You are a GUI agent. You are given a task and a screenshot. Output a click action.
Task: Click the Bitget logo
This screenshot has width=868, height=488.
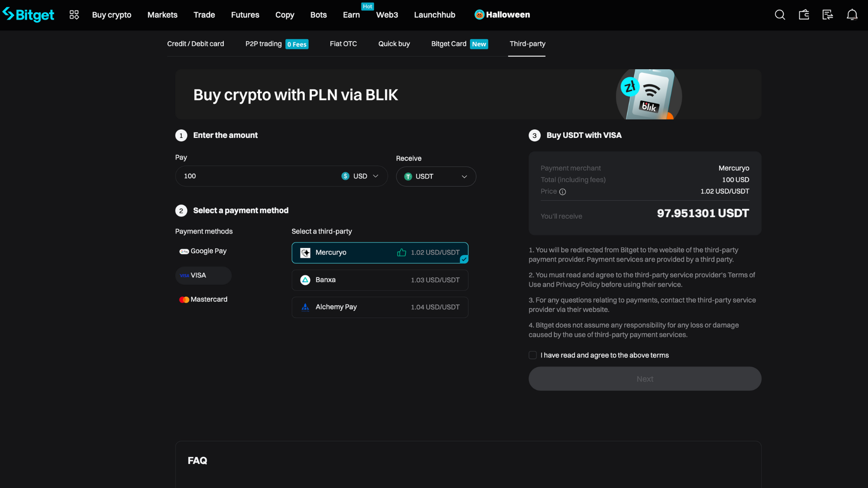(x=28, y=14)
